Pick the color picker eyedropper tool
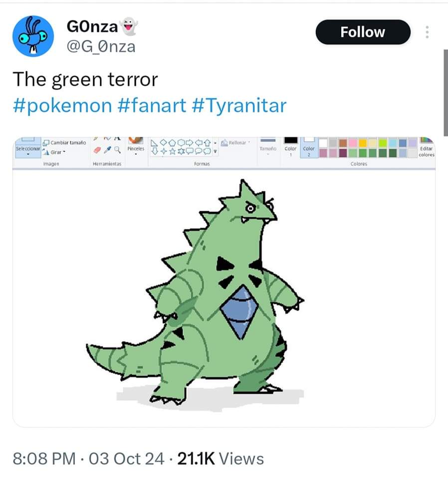Screen dimensions: 448x479 (x=107, y=150)
